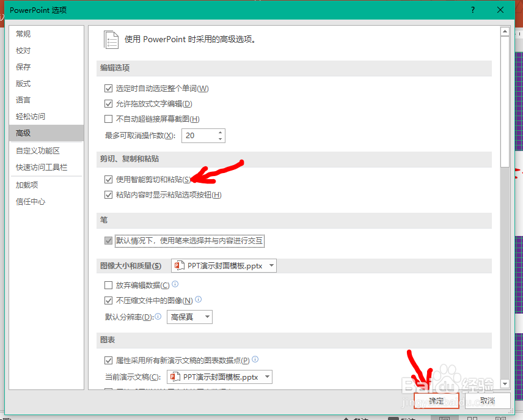Select 高级 category in sidebar

(46, 133)
